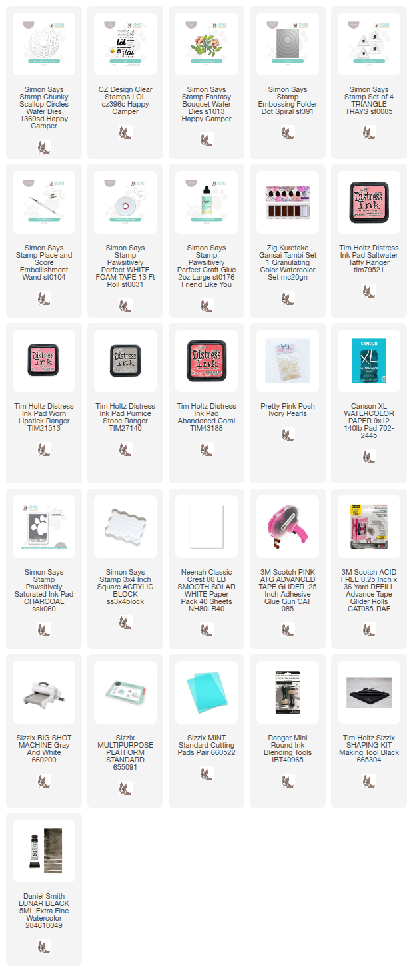Click the store icon under Daniel Smith Lunar Black
Image resolution: width=413 pixels, height=980 pixels.
pyautogui.click(x=44, y=946)
